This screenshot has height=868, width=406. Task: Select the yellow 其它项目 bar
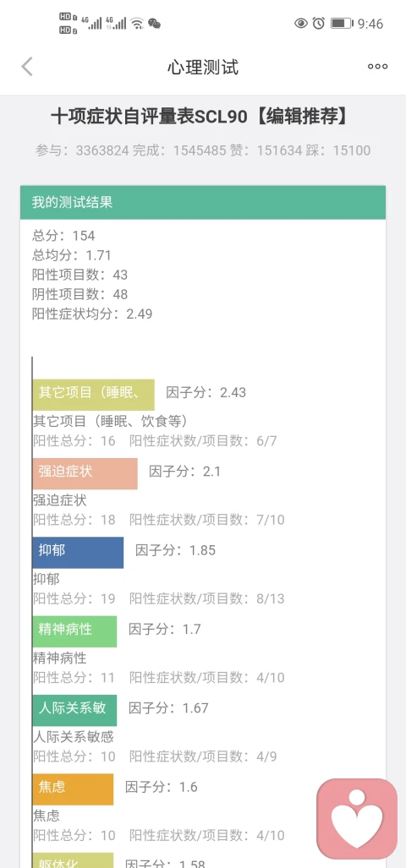tap(93, 394)
